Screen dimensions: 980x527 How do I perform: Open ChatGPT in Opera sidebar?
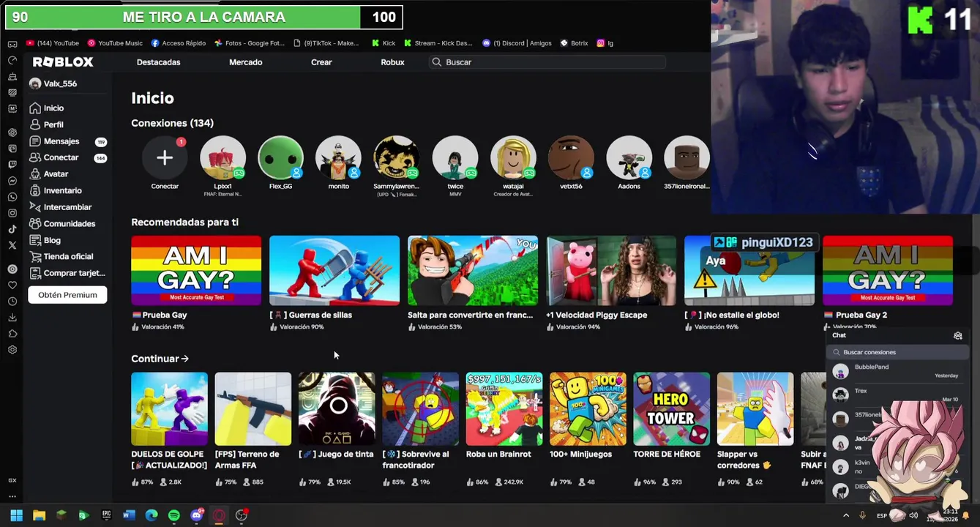pyautogui.click(x=12, y=132)
